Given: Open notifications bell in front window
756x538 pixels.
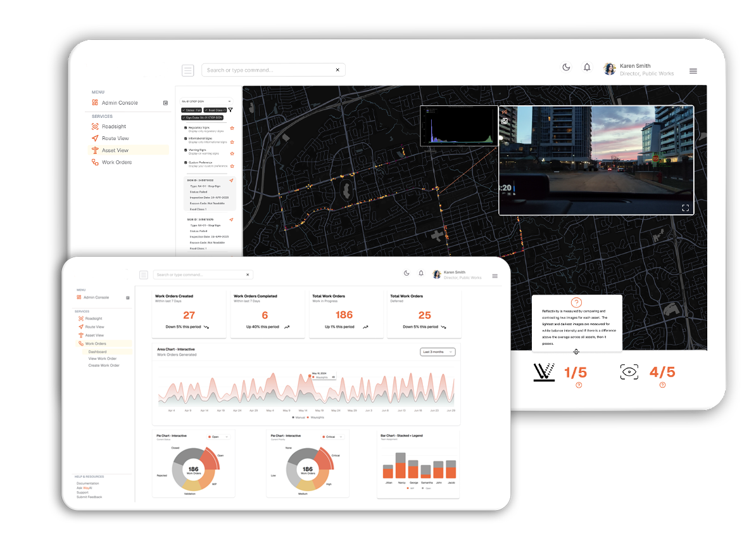Looking at the screenshot, I should (x=421, y=273).
